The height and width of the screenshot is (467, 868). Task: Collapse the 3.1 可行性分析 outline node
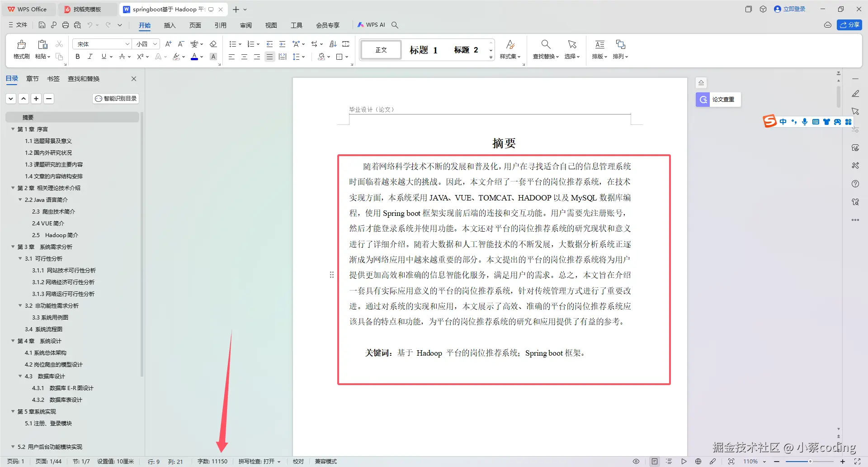(x=20, y=258)
